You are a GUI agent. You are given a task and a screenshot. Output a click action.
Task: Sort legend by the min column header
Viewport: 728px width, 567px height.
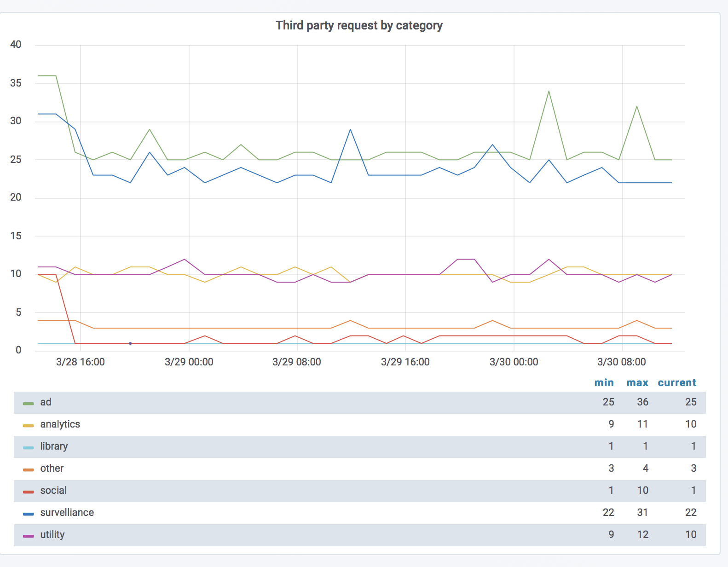coord(604,383)
